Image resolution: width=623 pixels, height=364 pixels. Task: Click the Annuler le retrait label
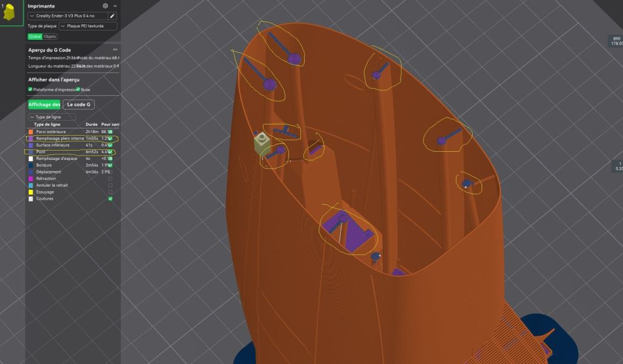(52, 185)
